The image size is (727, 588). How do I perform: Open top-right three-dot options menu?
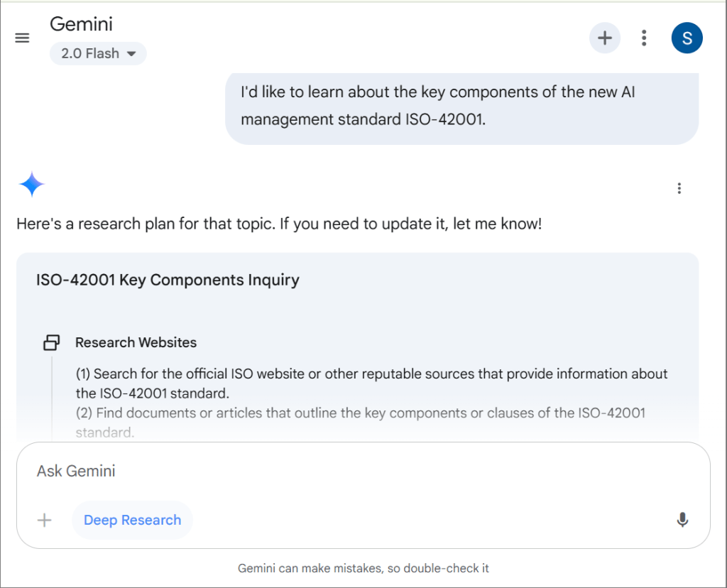point(644,38)
